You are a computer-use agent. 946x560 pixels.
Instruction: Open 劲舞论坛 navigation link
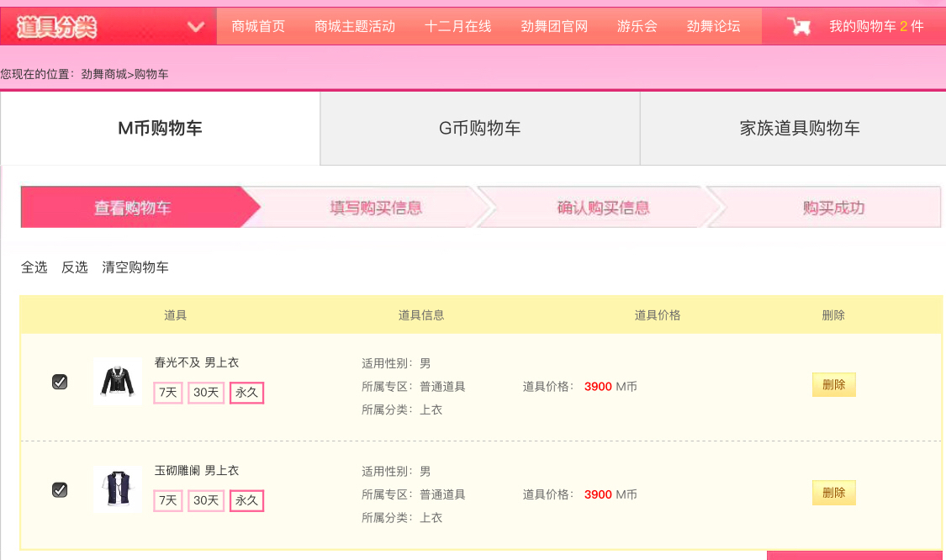[x=713, y=27]
